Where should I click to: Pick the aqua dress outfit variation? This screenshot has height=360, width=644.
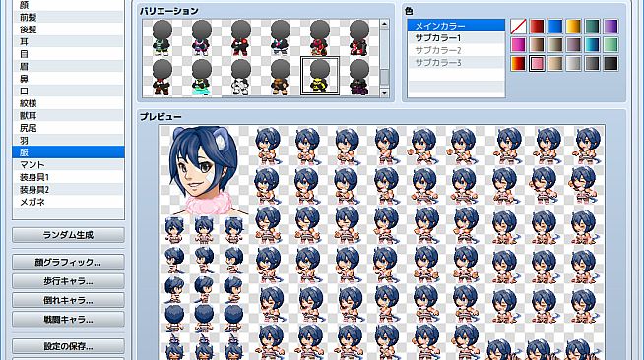[x=202, y=77]
